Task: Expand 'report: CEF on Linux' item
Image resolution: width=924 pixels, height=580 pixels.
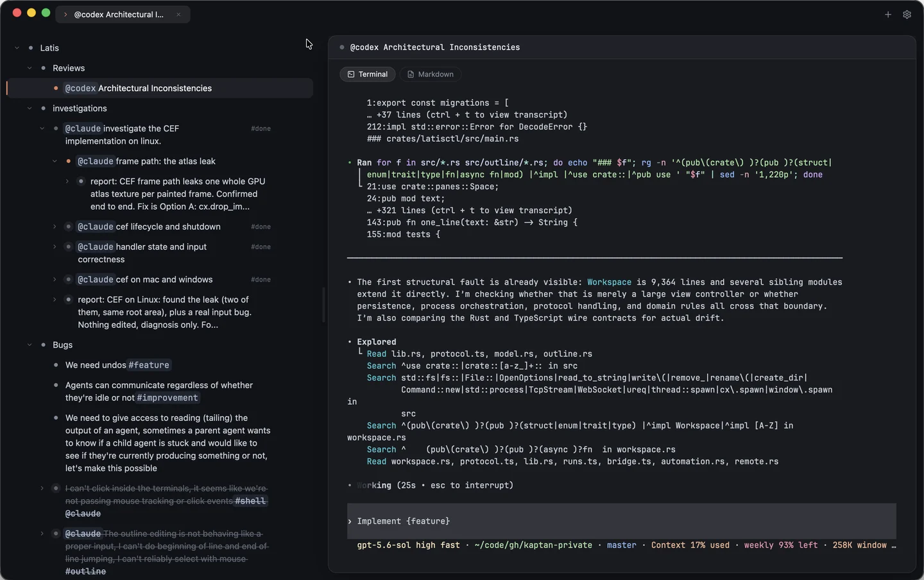Action: tap(55, 300)
